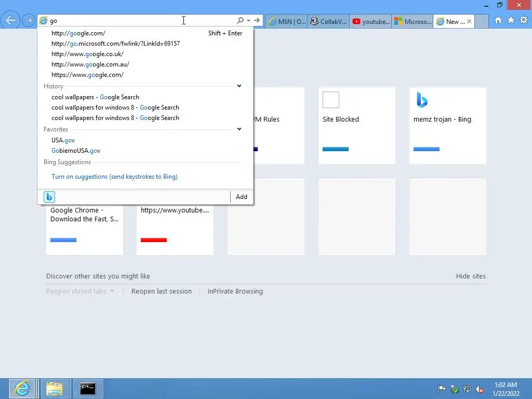Click the Go arrow in address bar
The width and height of the screenshot is (532, 399).
click(257, 20)
